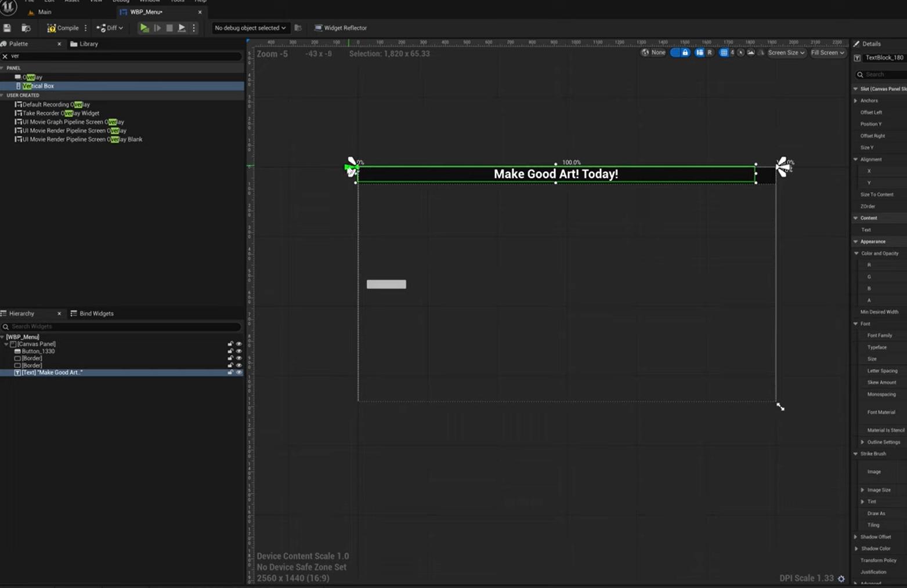Open the Diff dropdown
The image size is (907, 588).
coord(110,28)
